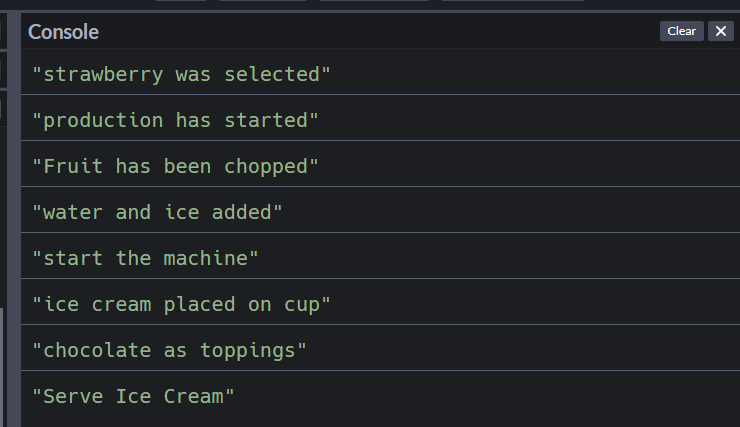Click the horizontal divider bar above Console header
This screenshot has height=427, width=740.
coord(370,11)
